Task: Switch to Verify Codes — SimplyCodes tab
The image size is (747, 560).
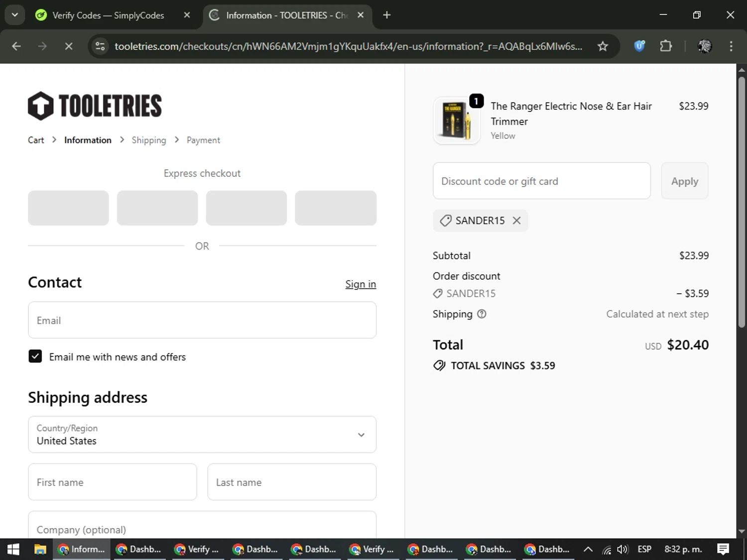Action: coord(108,15)
